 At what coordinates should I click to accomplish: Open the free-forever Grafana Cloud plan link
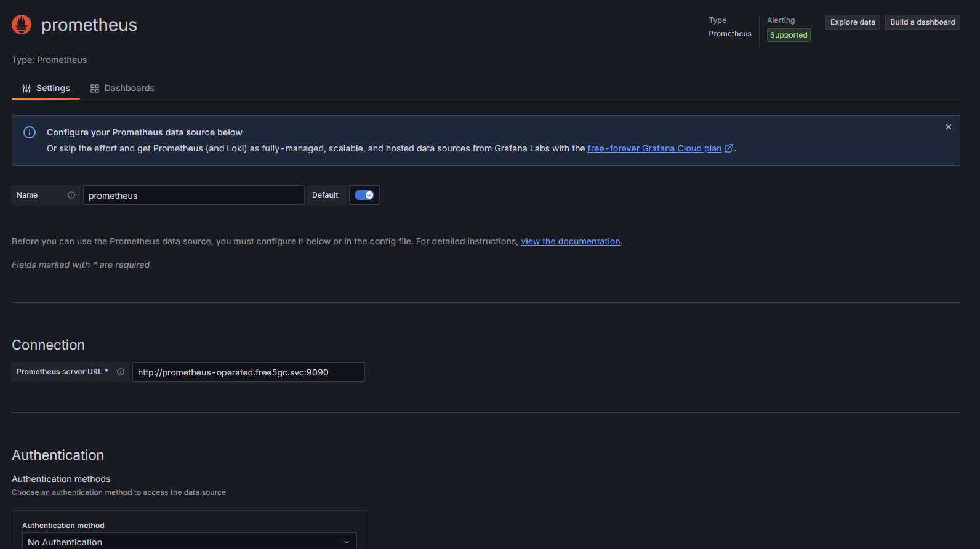pyautogui.click(x=654, y=148)
